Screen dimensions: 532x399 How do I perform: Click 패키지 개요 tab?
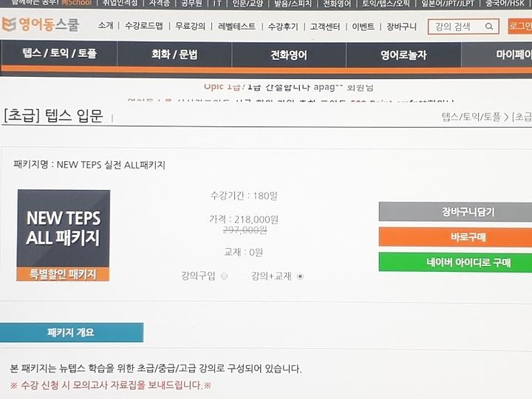point(71,332)
